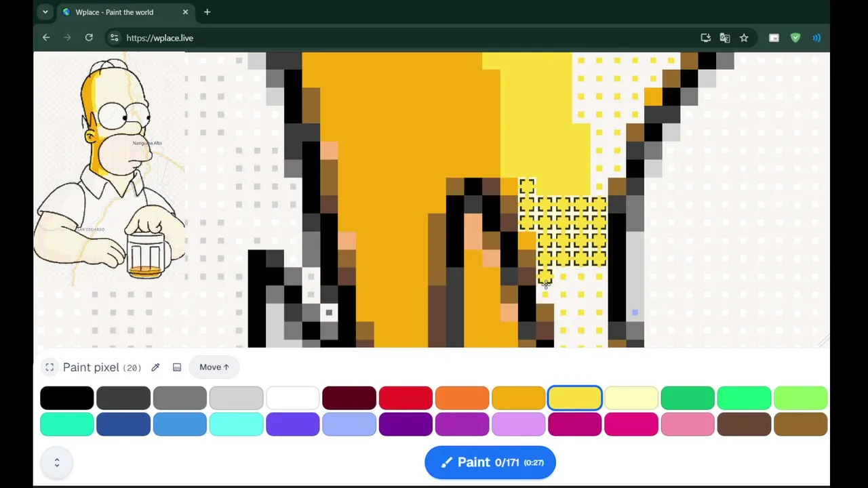Select the hot pink color swatch
Viewport: 868px width, 488px height.
631,424
